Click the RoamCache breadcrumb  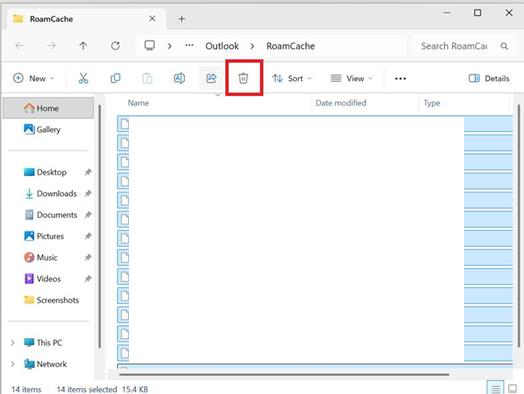[x=290, y=46]
